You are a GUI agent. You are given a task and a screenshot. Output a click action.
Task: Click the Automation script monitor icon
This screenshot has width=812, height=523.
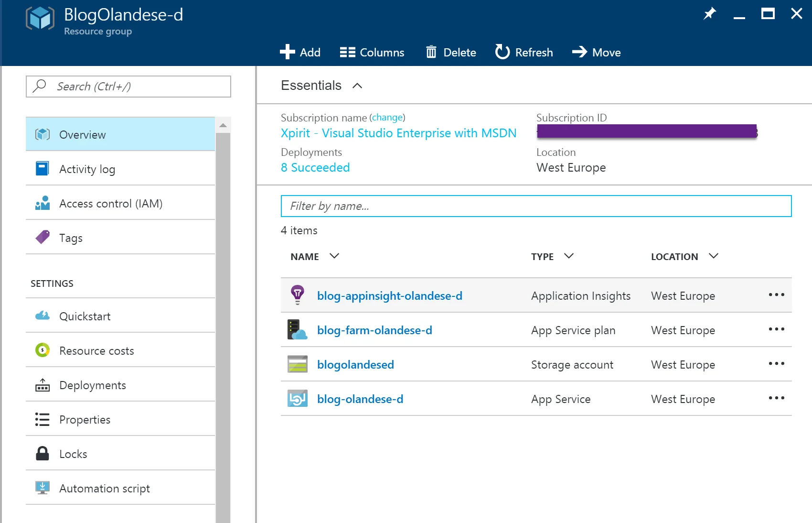point(43,488)
